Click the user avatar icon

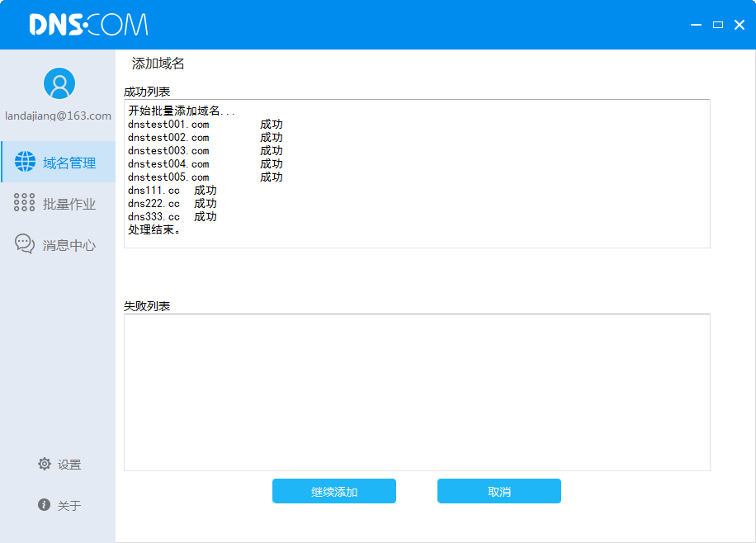pos(59,83)
